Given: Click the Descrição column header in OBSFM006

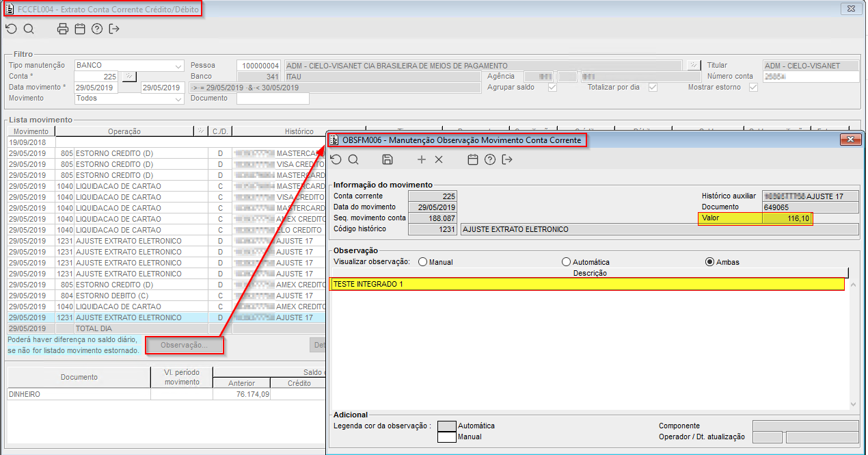Looking at the screenshot, I should [x=589, y=273].
